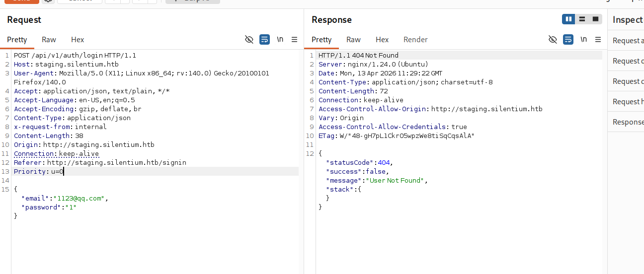Click the 'Content-Length: 72' header
Viewport: 644px width, 274px height.
(353, 91)
